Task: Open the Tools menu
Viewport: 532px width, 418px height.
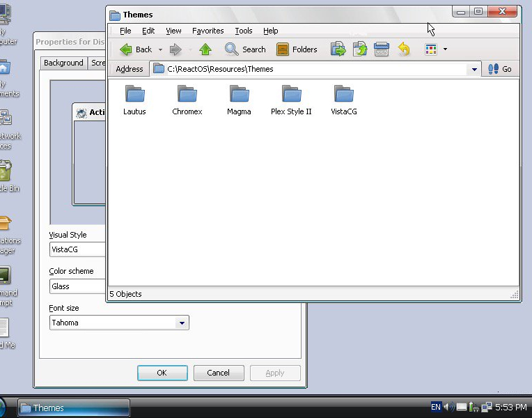Action: (244, 31)
